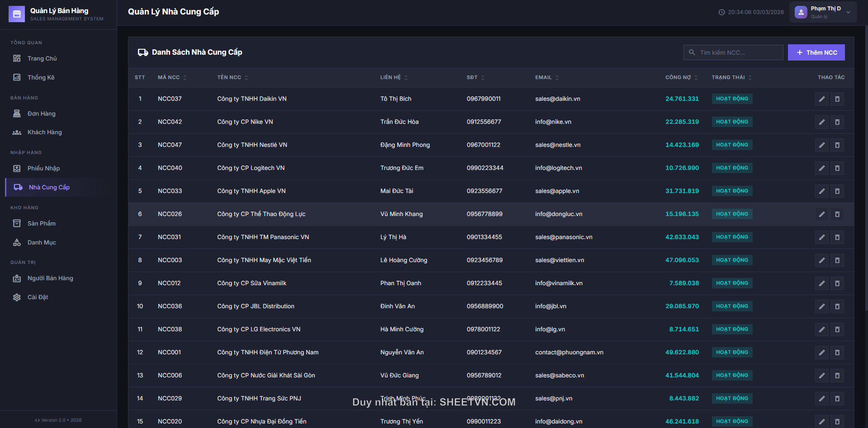
Task: Click the Thêm NCC button
Action: click(x=816, y=52)
